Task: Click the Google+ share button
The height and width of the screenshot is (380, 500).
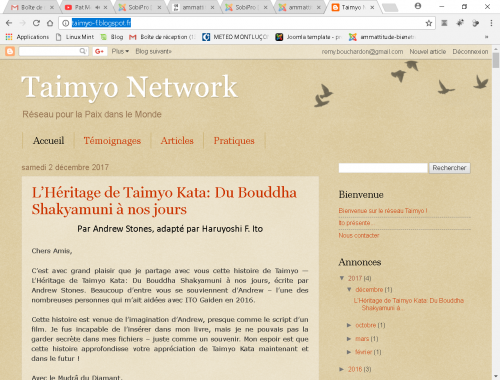Action: pyautogui.click(x=99, y=51)
